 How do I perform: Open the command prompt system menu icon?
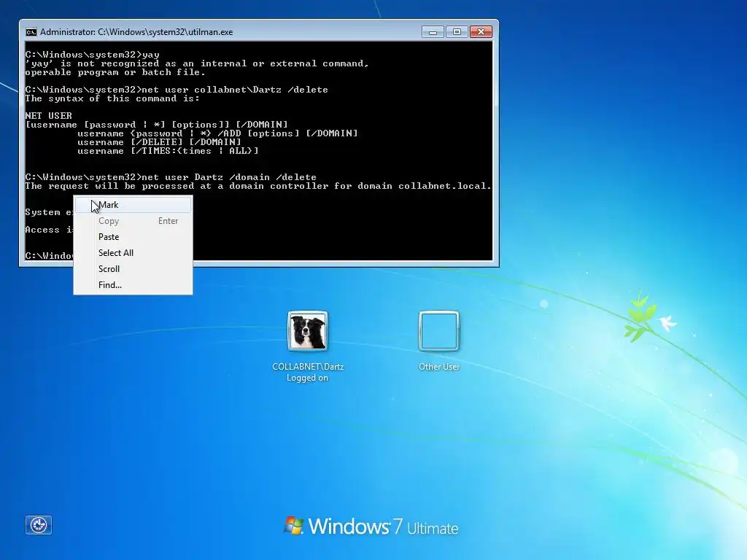pyautogui.click(x=31, y=32)
